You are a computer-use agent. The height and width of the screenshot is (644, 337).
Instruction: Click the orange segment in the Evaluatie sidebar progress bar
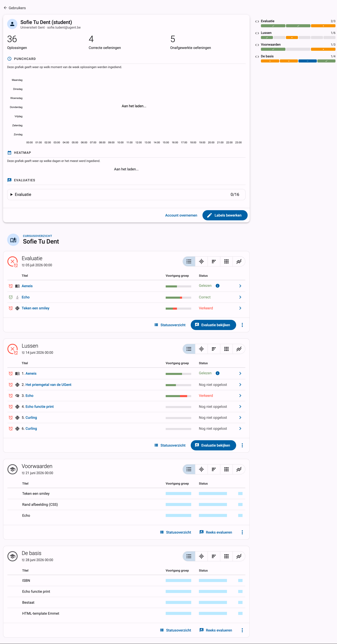tap(323, 26)
